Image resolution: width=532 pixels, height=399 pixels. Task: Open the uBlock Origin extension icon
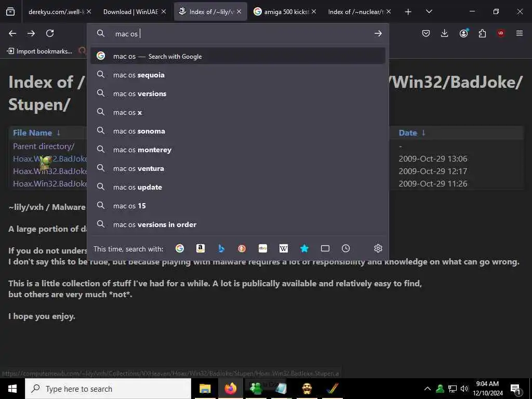pyautogui.click(x=501, y=33)
